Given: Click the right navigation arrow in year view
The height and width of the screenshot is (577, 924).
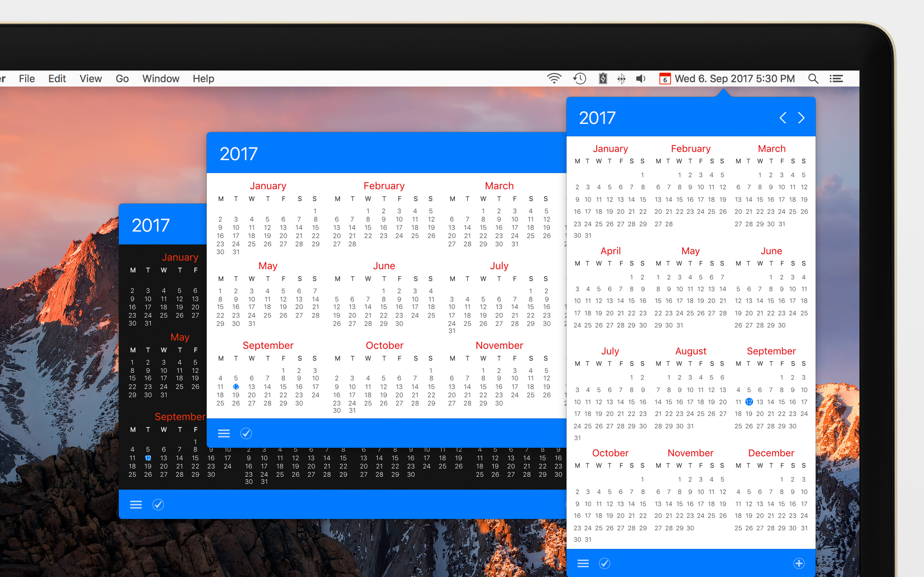Looking at the screenshot, I should pos(801,118).
